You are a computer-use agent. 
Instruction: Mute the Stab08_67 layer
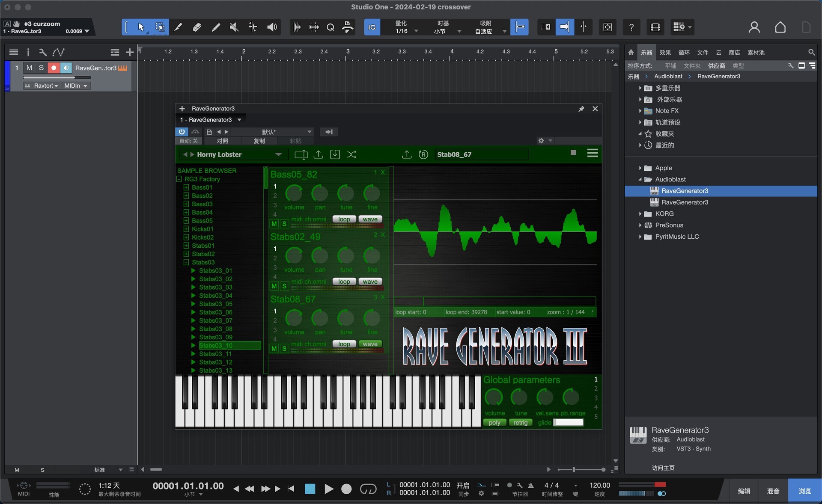(274, 349)
